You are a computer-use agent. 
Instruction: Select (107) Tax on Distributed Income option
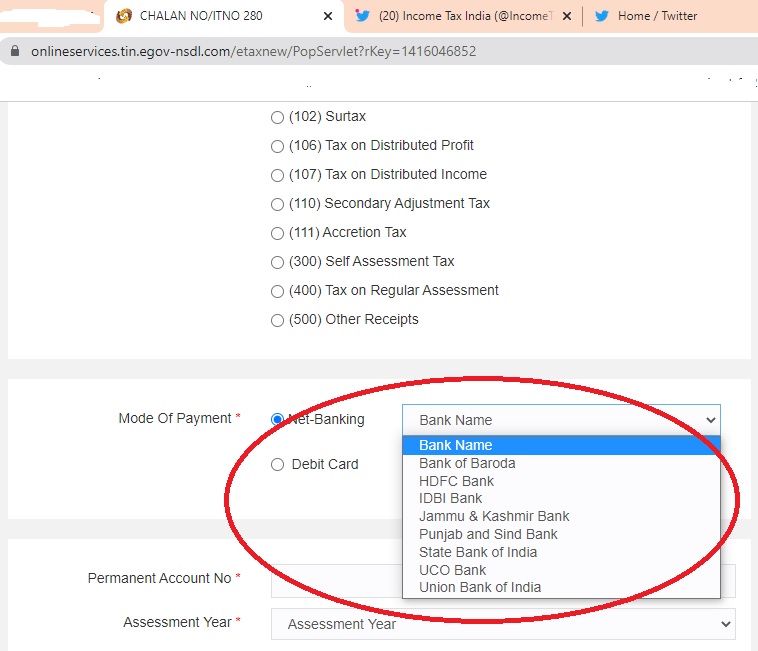pos(277,175)
